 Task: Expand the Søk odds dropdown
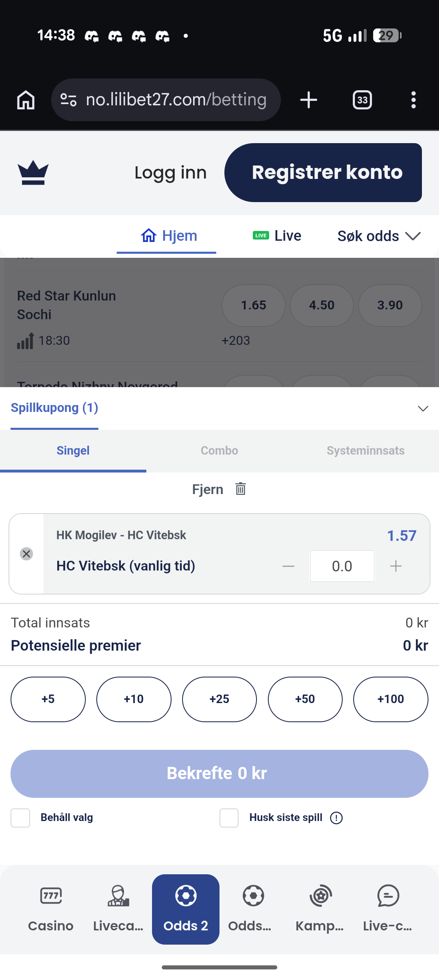pos(379,236)
